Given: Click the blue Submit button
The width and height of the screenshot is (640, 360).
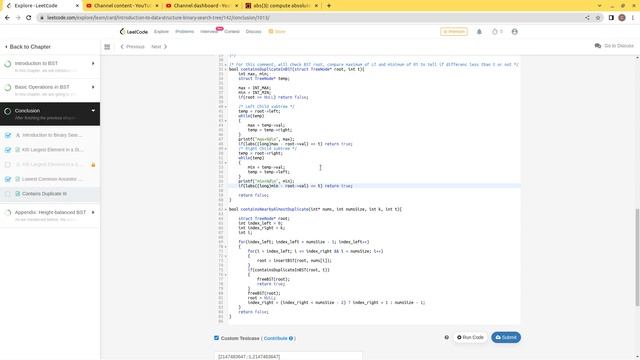Looking at the screenshot, I should click(506, 338).
